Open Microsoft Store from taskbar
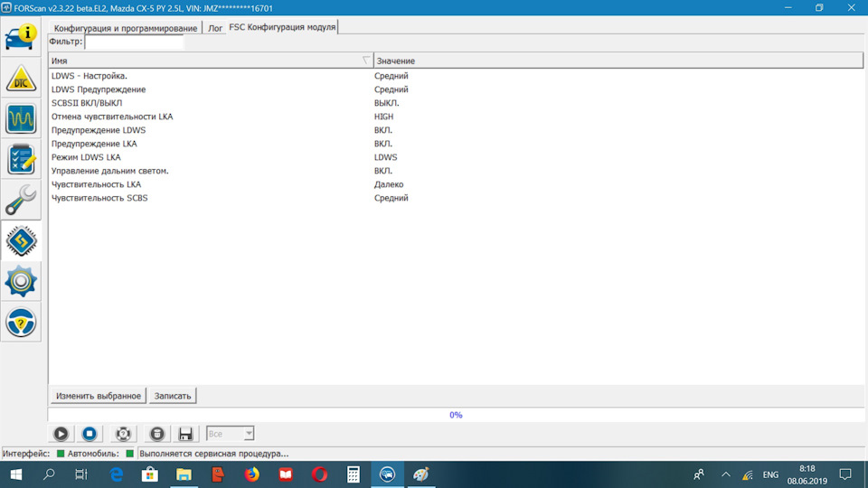Viewport: 868px width, 488px height. pos(150,474)
